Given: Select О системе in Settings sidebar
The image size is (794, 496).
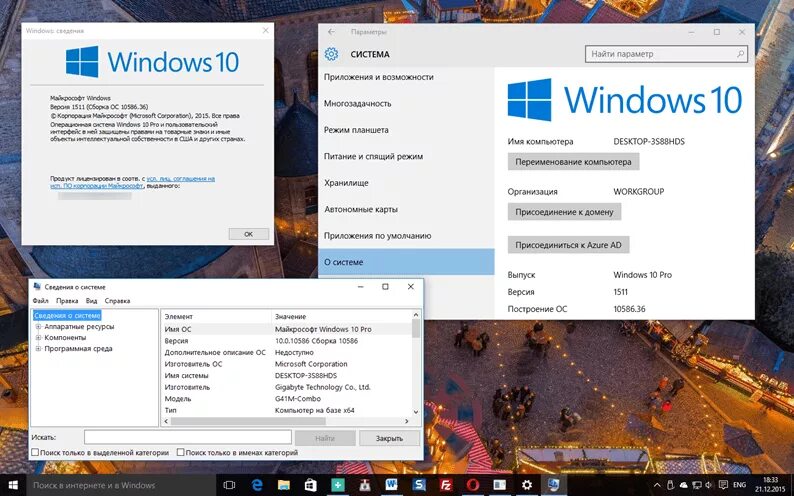Looking at the screenshot, I should 406,262.
